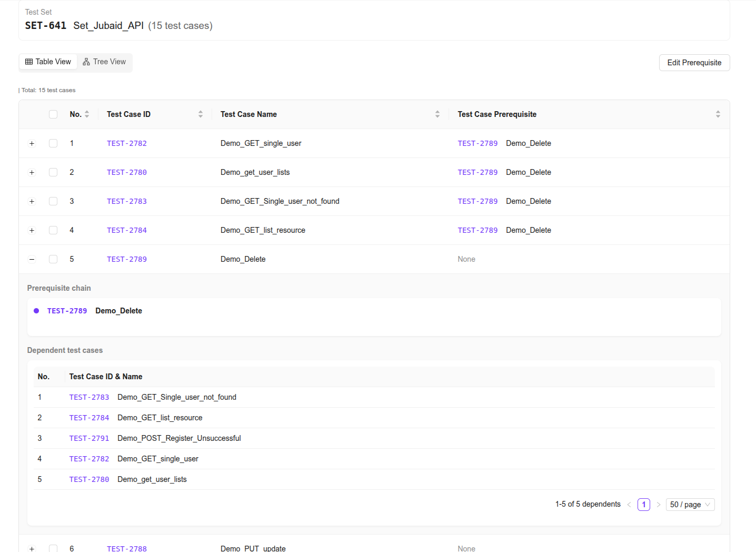Select the Table View tab
756x552 pixels.
[48, 62]
